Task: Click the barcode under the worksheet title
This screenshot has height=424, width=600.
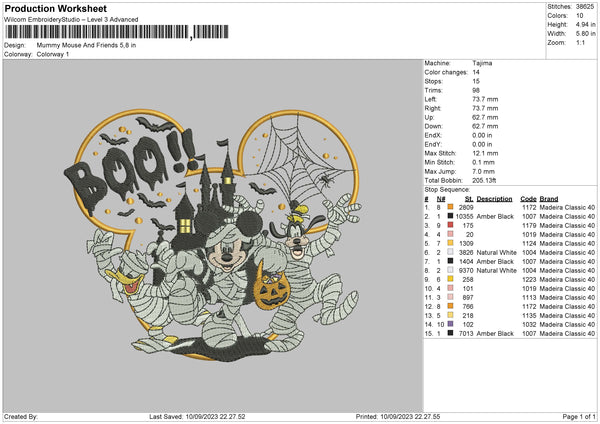Action: 117,32
